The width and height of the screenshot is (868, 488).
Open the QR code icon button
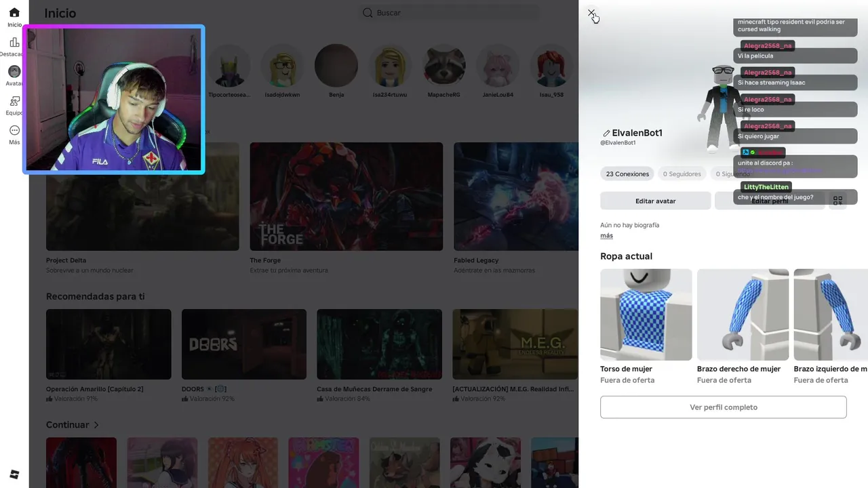point(838,201)
